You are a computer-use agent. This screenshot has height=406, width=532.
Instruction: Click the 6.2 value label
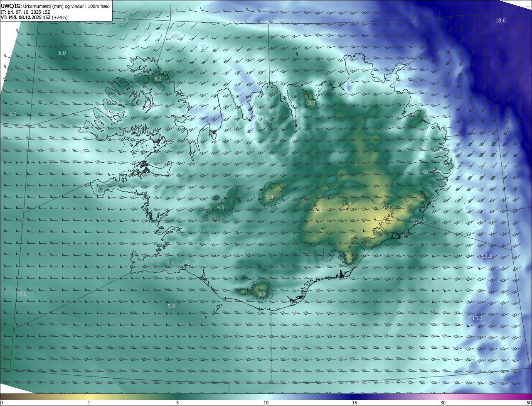(13, 114)
